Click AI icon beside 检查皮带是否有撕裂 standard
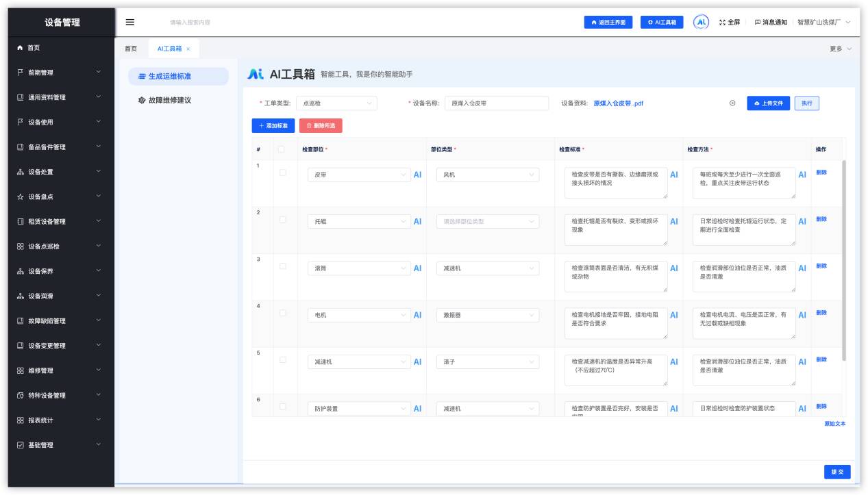 point(674,175)
